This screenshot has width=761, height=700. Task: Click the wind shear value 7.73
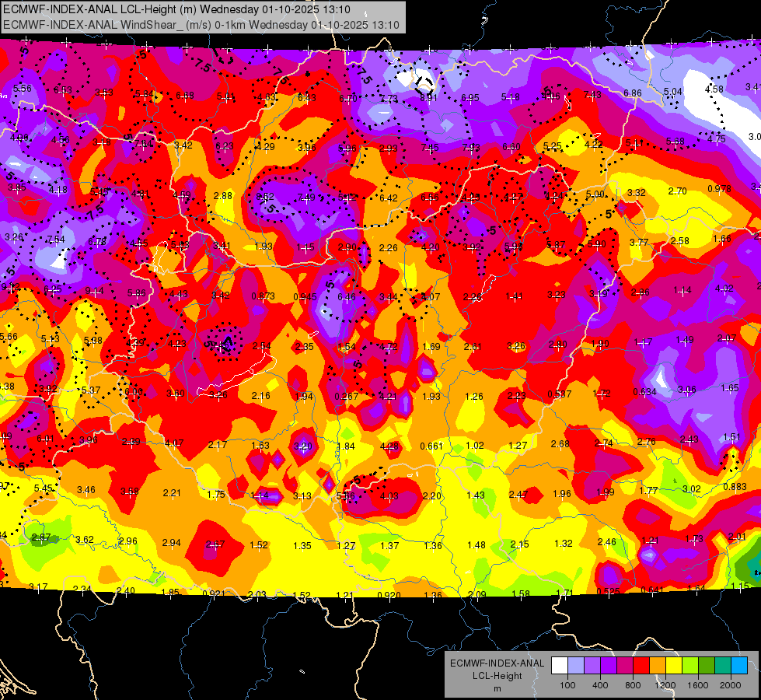[389, 99]
